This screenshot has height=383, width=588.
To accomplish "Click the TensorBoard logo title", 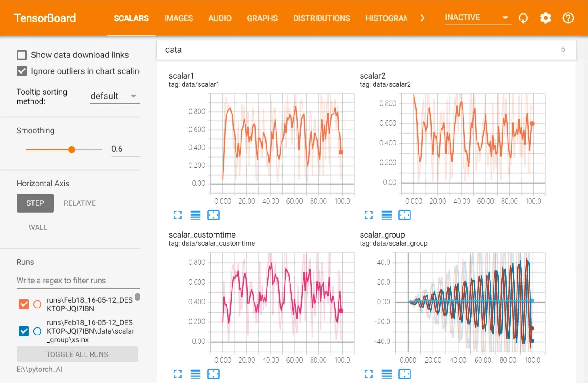I will click(45, 18).
